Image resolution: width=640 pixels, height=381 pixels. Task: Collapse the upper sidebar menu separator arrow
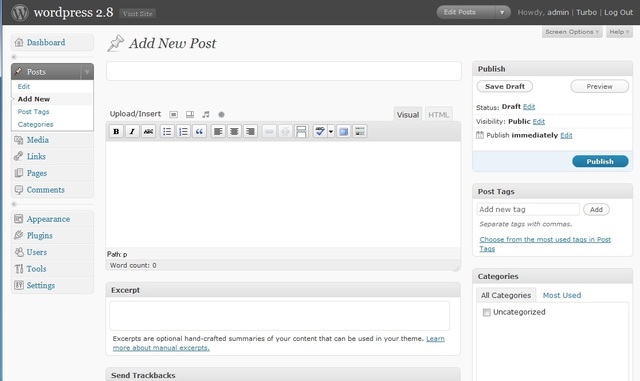pyautogui.click(x=14, y=57)
